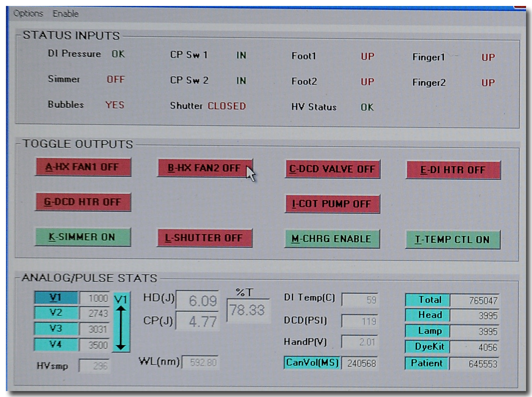Click the DCD(PSI) value field
The height and width of the screenshot is (397, 532).
coord(360,321)
